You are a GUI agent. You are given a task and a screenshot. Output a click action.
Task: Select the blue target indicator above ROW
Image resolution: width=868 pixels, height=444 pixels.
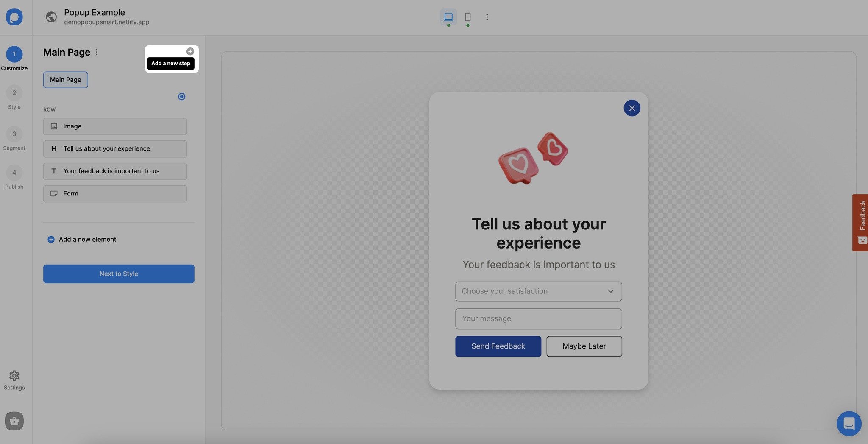(181, 96)
